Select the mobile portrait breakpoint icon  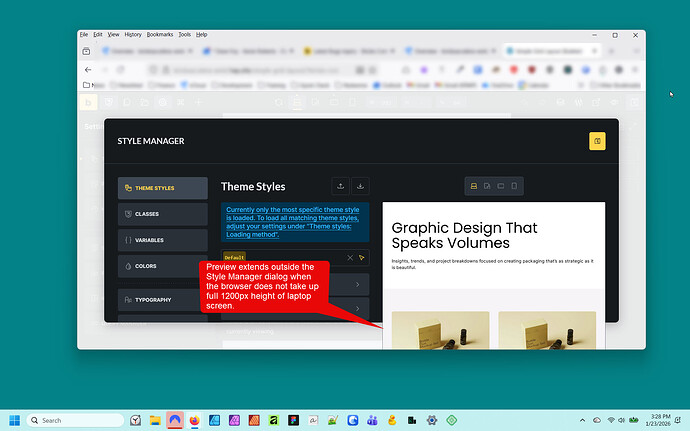(514, 187)
